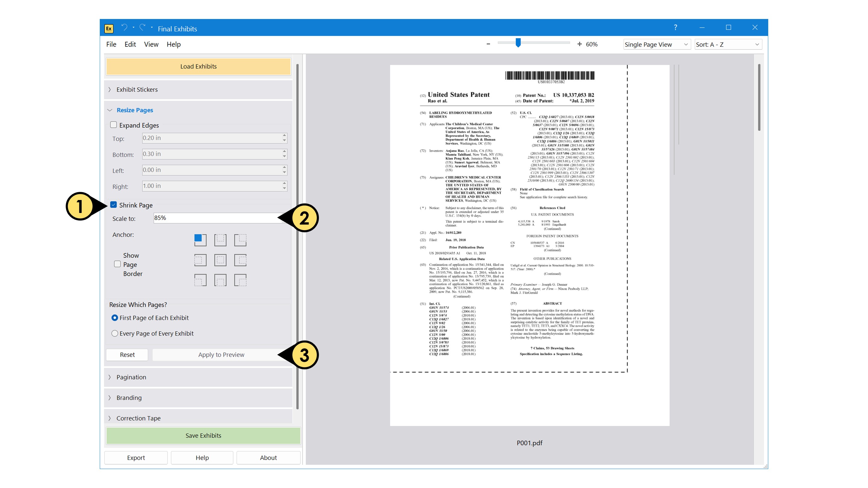Enable the Expand Edges checkbox
Viewport: 868px width, 488px height.
(114, 125)
